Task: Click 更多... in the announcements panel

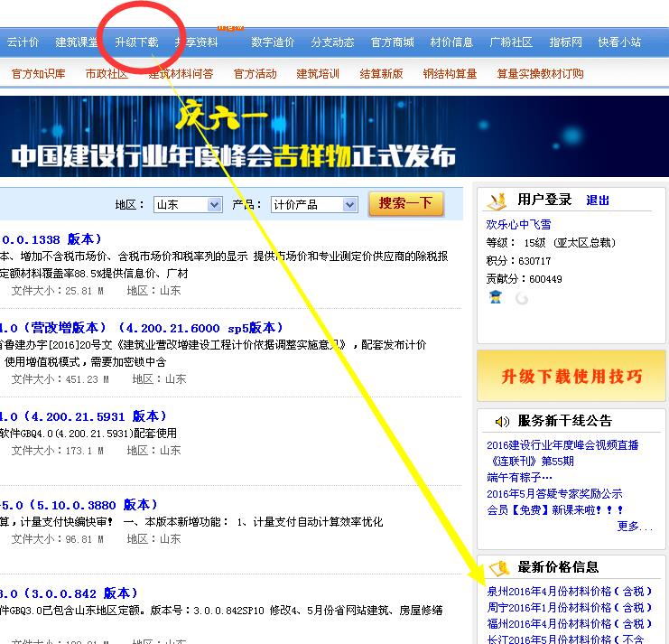Action: (635, 527)
